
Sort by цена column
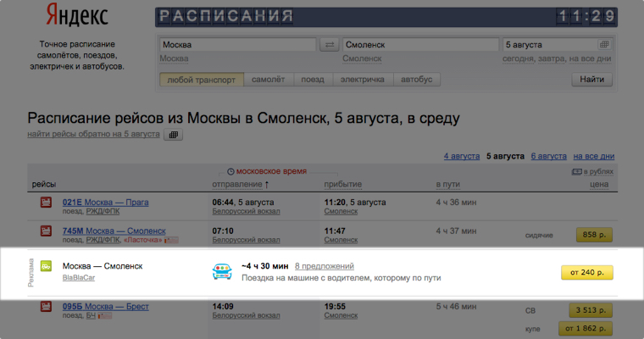(x=599, y=185)
